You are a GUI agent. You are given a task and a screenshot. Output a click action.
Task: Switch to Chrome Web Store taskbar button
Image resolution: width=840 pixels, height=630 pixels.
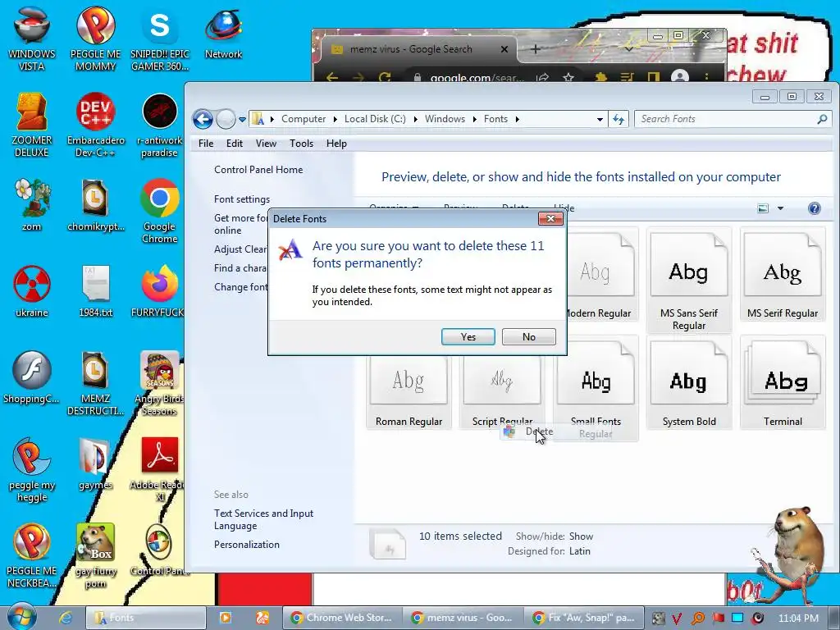tap(342, 618)
